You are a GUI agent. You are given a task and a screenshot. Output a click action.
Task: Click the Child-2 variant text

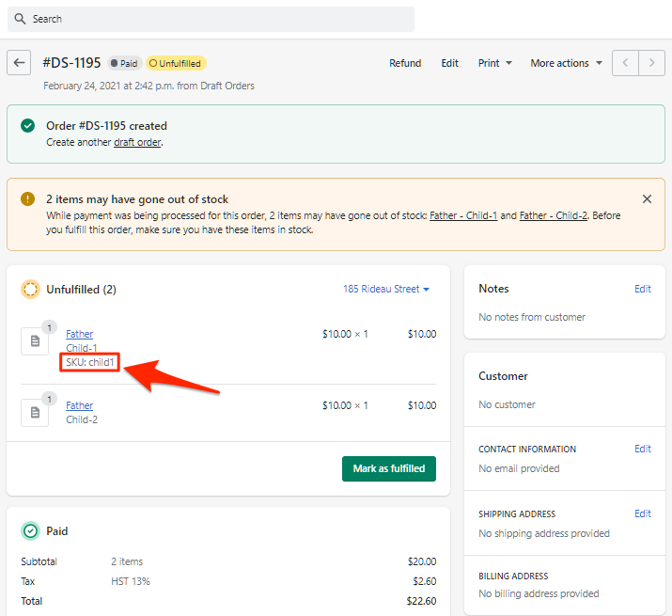coord(82,419)
